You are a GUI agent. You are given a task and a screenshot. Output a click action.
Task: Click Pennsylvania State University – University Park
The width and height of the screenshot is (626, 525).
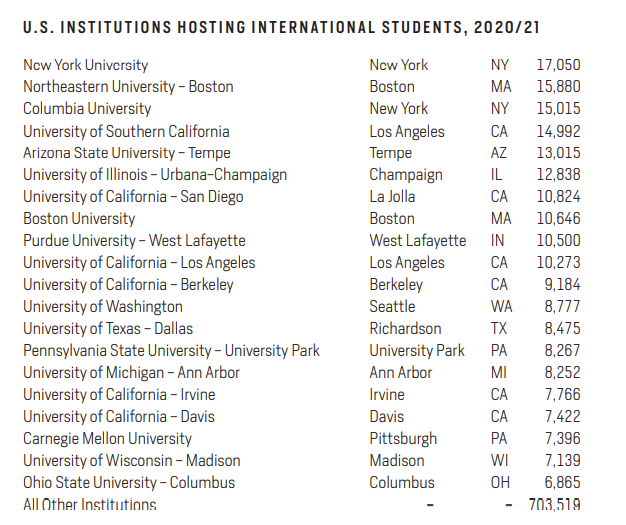(x=171, y=351)
